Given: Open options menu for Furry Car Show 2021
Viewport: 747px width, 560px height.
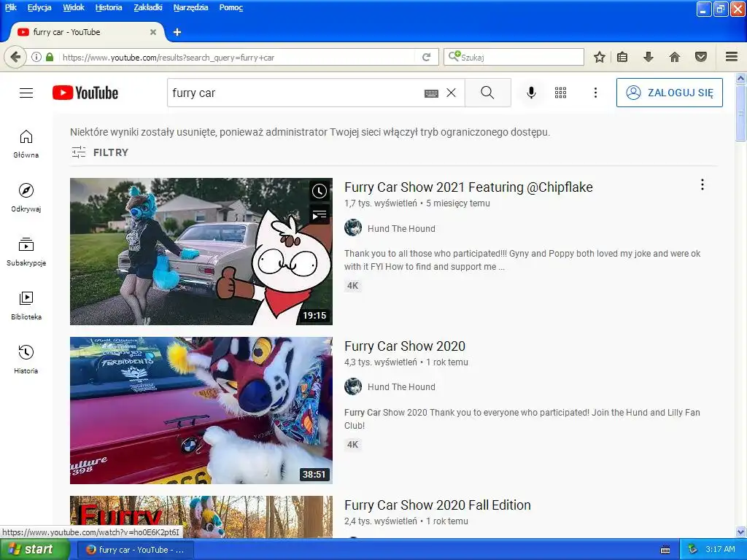Looking at the screenshot, I should (x=703, y=184).
